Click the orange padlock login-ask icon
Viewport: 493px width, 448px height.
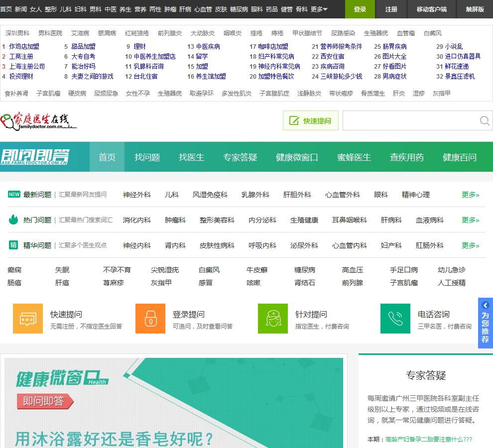pos(150,319)
